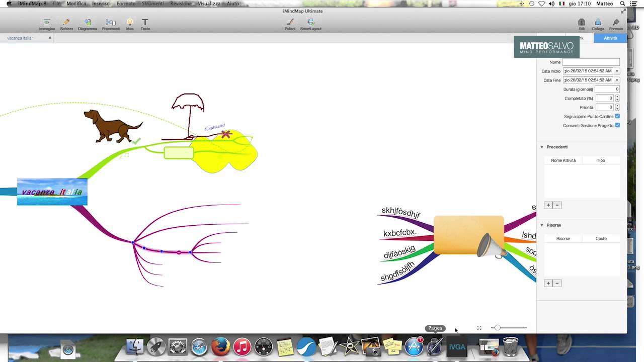Select the dachshund dog image
Screen dimensions: 644x362
113,126
